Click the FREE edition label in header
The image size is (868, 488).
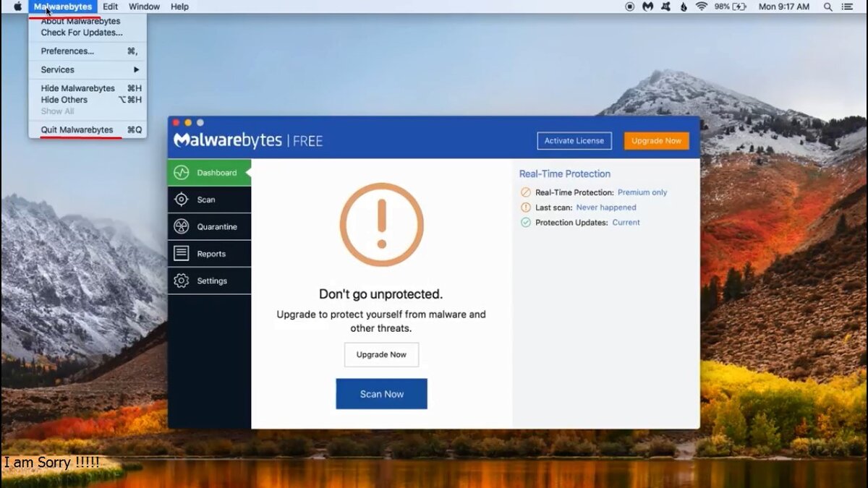coord(308,141)
